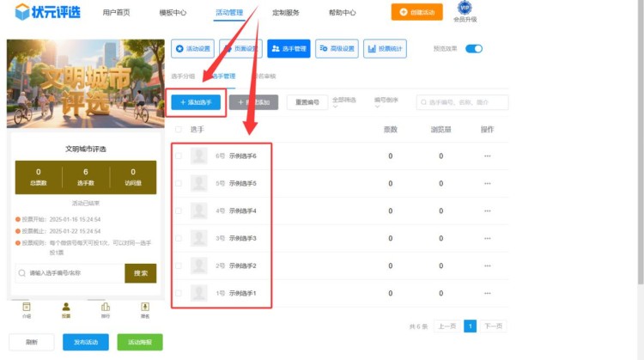The width and height of the screenshot is (644, 360).
Task: Open the 编号倒序 sort dropdown
Action: (387, 101)
